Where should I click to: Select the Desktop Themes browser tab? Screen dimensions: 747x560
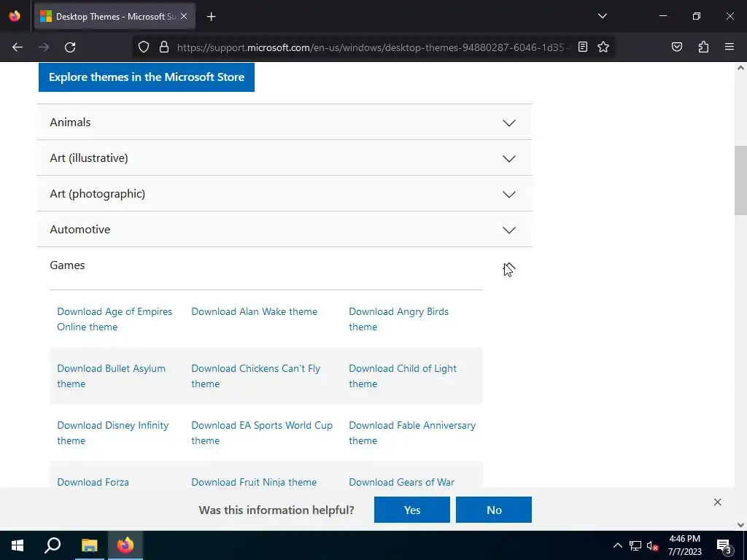(x=115, y=16)
